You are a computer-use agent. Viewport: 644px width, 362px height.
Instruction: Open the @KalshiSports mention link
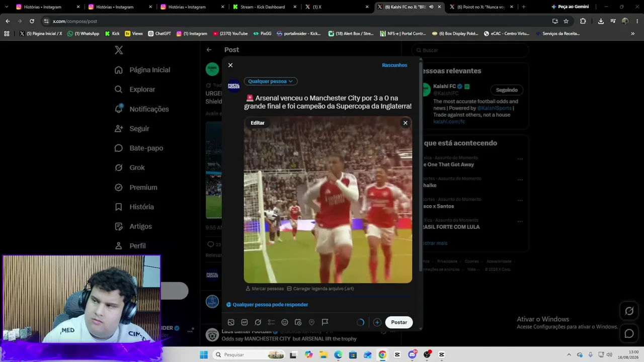(494, 108)
